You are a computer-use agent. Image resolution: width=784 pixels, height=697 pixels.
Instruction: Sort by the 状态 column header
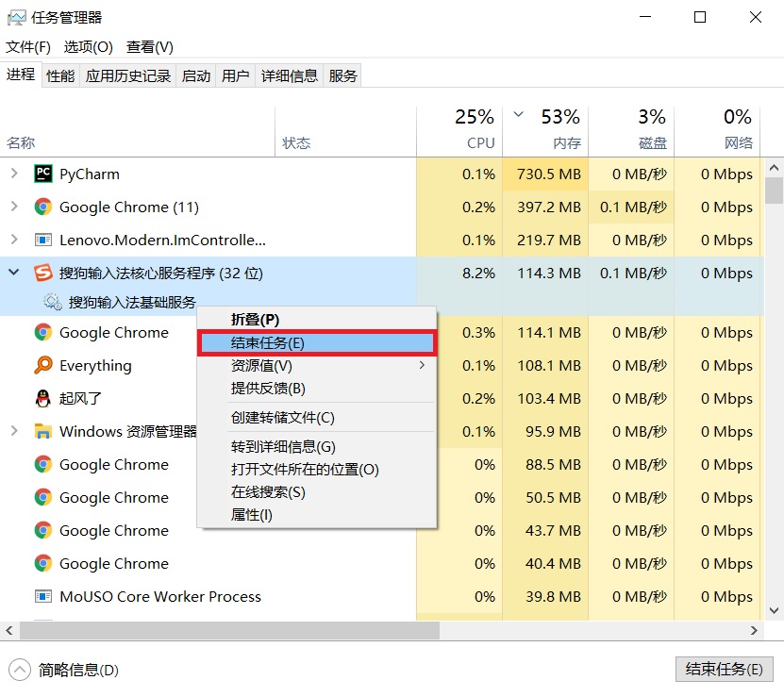coord(345,132)
